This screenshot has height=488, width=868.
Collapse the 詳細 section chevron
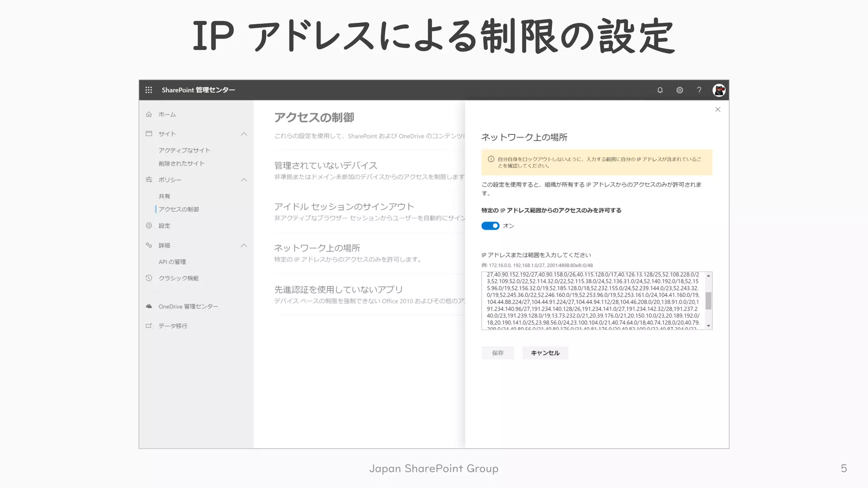[244, 245]
